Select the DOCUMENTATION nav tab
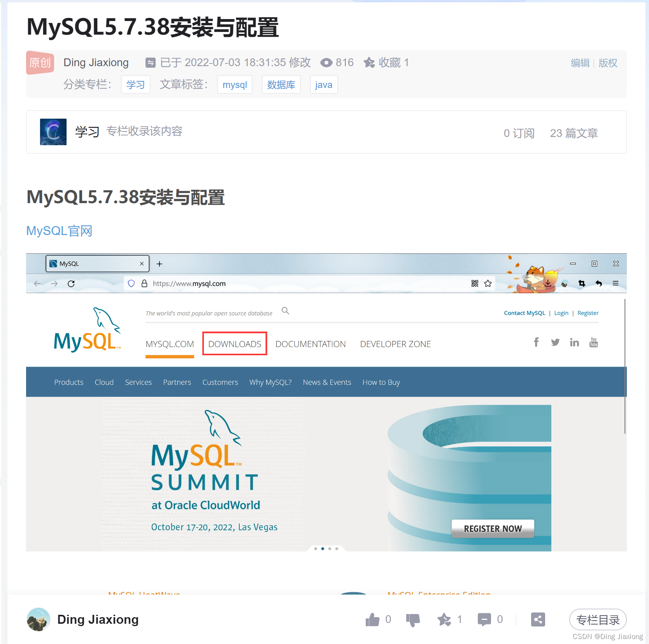The image size is (649, 644). (310, 344)
